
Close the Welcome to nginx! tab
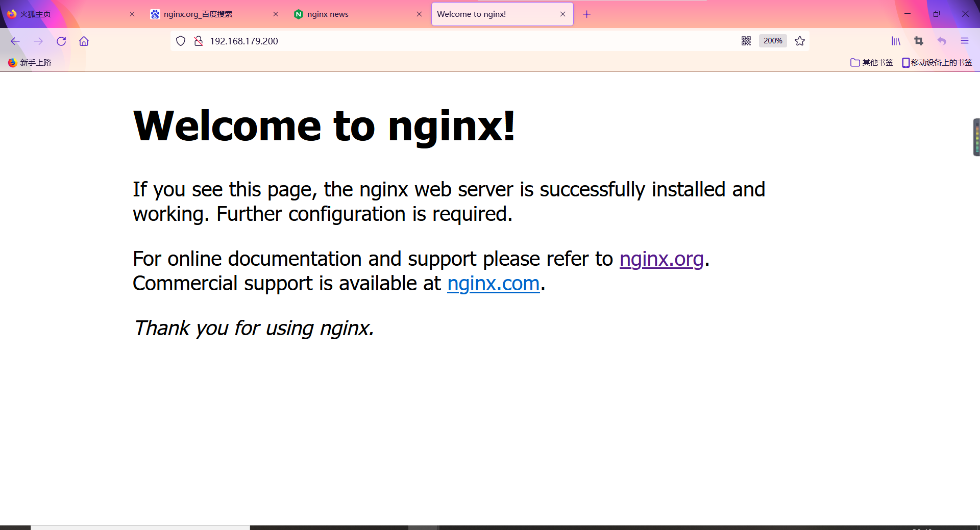(562, 14)
